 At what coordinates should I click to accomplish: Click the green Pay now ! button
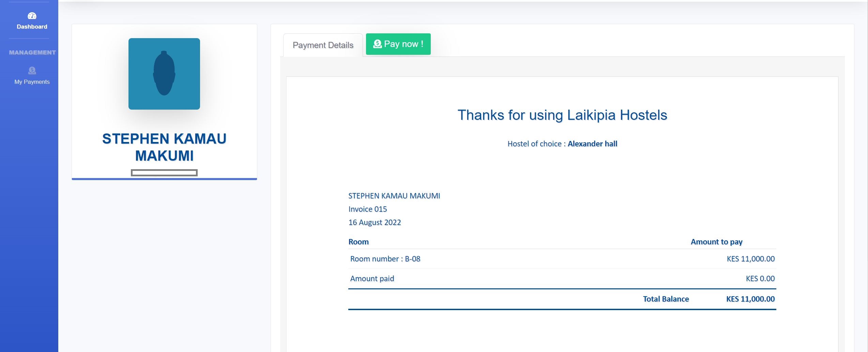click(x=398, y=44)
